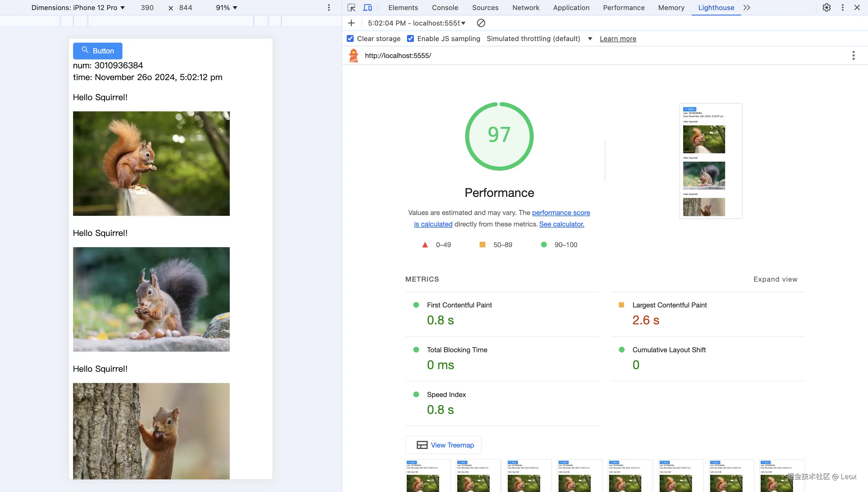Uncheck the Clear storage checkbox
868x492 pixels.
pos(350,38)
